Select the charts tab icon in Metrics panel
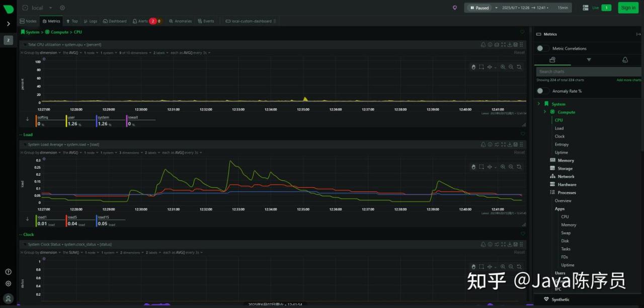Screen dimensions: 644x308 tap(552, 59)
